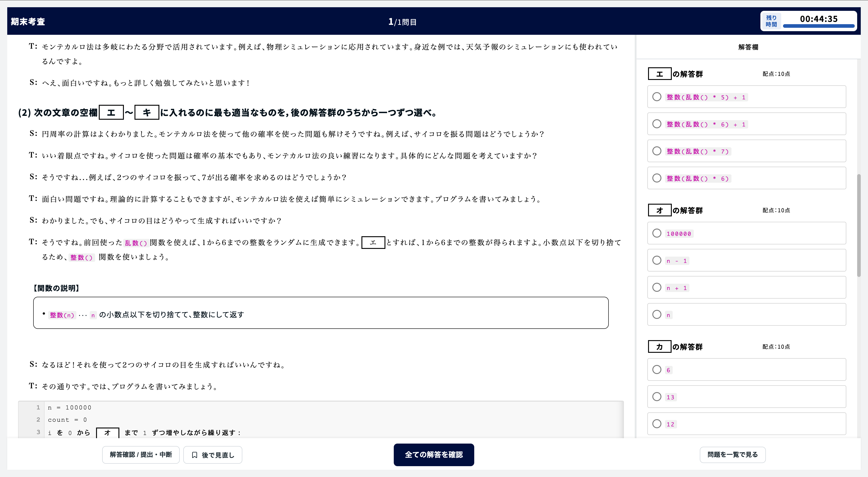Choose 12 for blank カ
868x477 pixels.
pyautogui.click(x=657, y=424)
